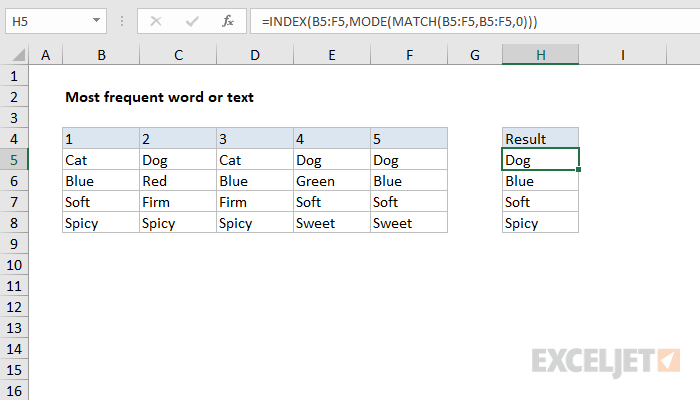
Task: Select column C header
Action: (178, 55)
